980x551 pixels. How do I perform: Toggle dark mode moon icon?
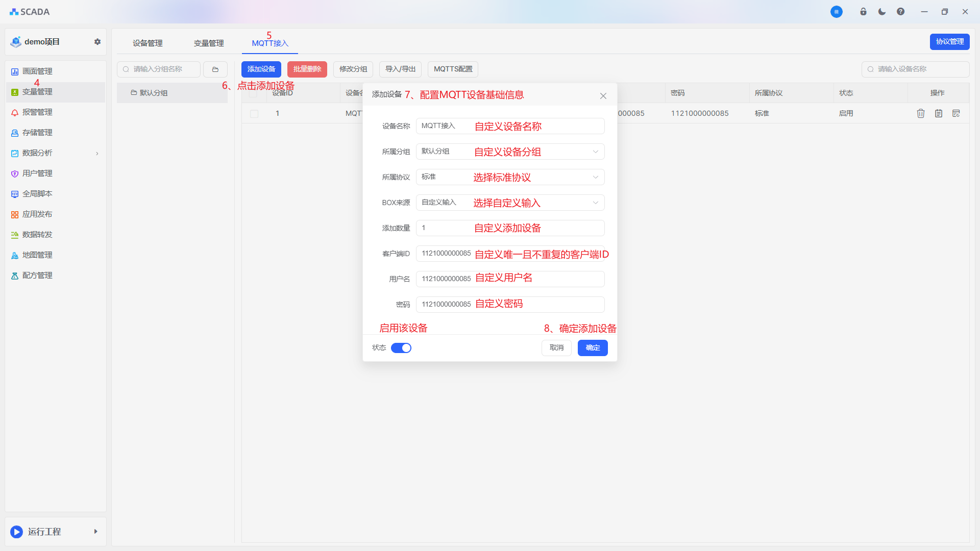[882, 12]
